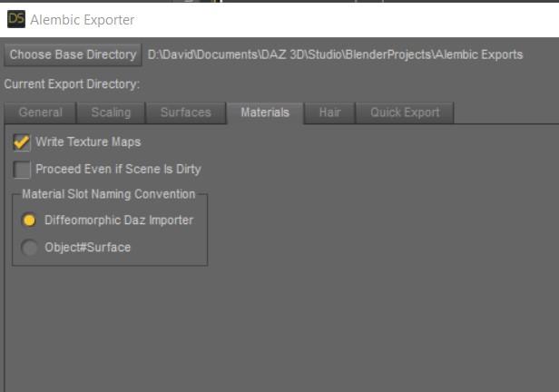The image size is (559, 392).
Task: Switch to the General tab
Action: (x=40, y=113)
